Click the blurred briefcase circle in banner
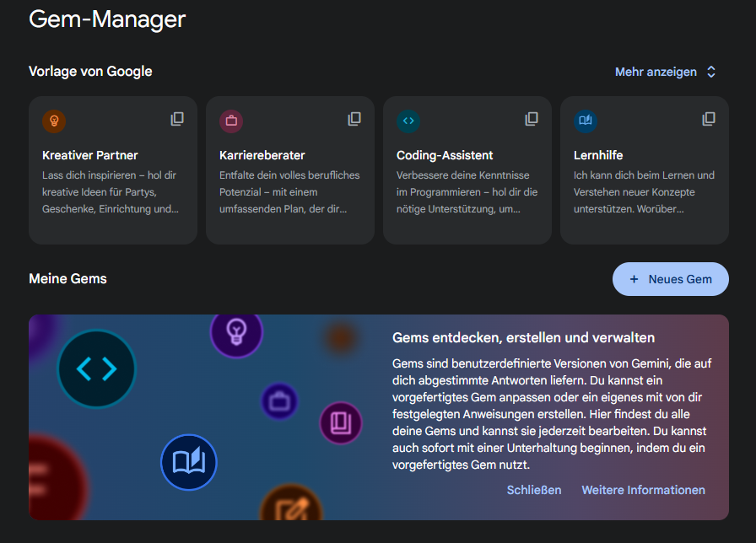 tap(279, 401)
